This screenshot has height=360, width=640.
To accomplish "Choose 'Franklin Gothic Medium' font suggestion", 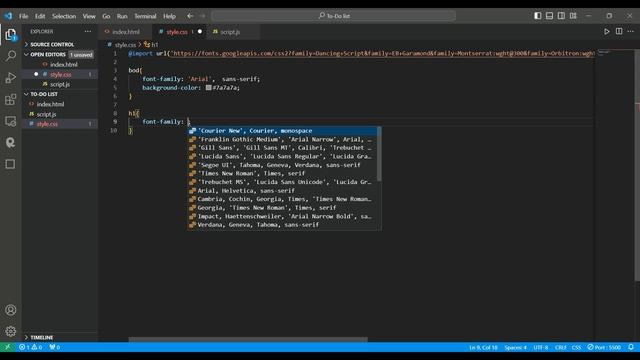I will [x=282, y=139].
